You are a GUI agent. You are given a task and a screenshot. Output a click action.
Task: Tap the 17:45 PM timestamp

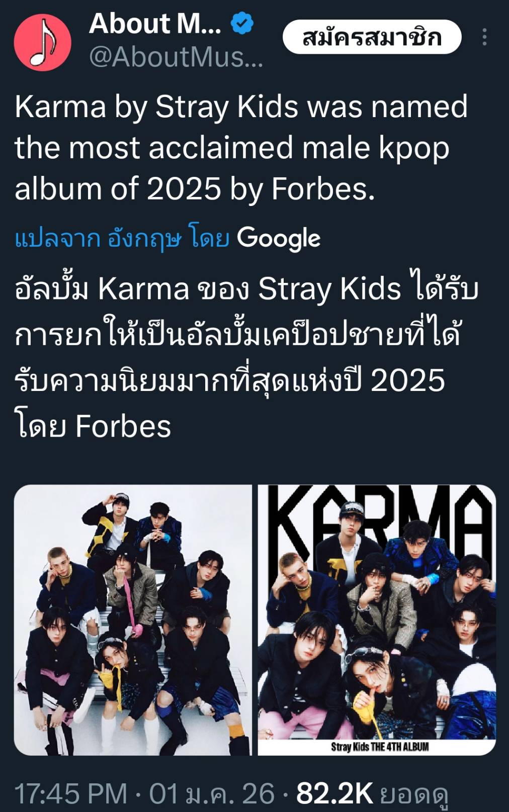point(71,794)
